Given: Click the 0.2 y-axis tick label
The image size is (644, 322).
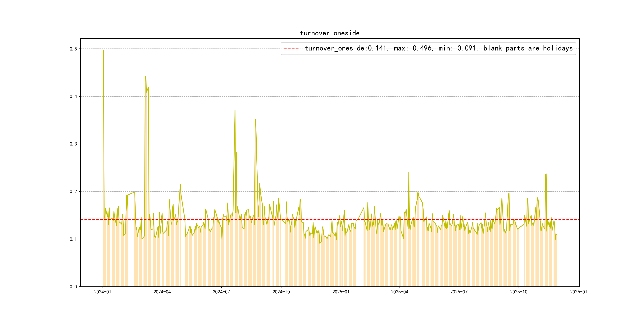Looking at the screenshot, I should [73, 191].
